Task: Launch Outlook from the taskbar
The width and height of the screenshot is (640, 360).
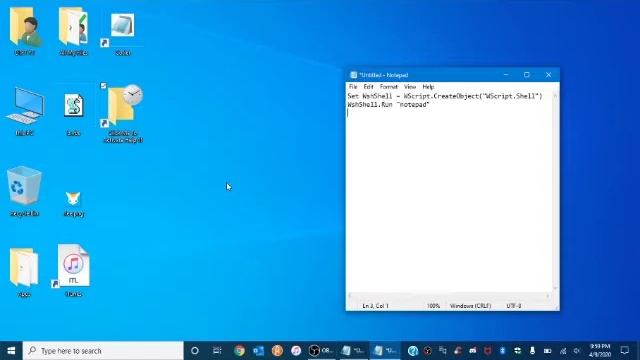Action: click(258, 351)
